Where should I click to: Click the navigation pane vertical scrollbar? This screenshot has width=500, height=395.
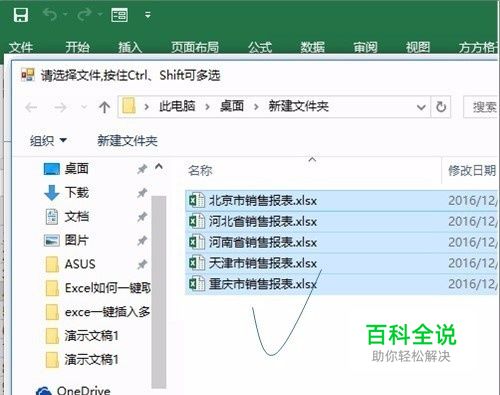pyautogui.click(x=159, y=292)
